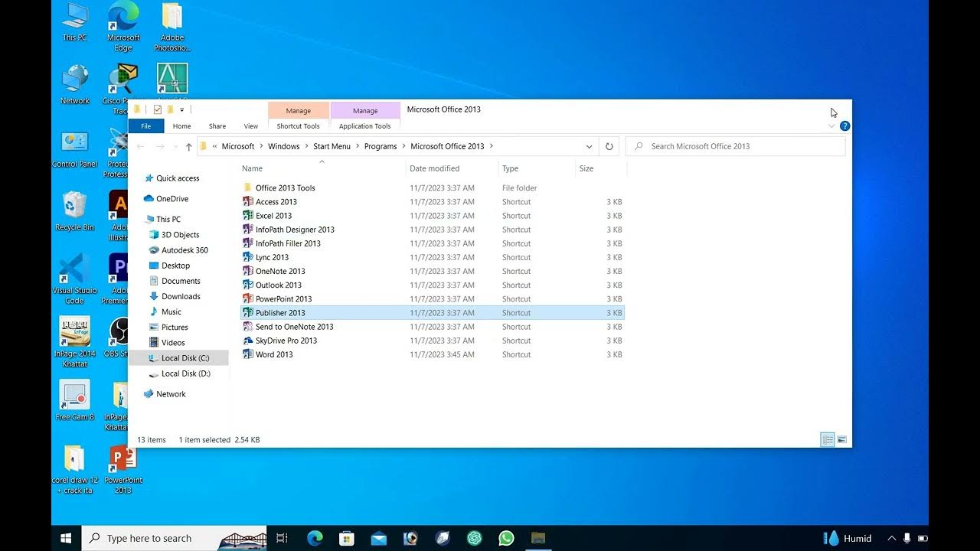
Task: Click Windows in the address breadcrumb
Action: coord(283,146)
